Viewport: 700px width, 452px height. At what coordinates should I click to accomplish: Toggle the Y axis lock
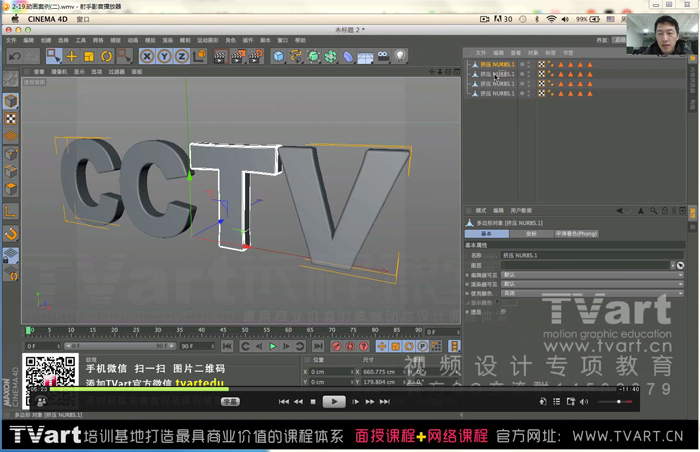pyautogui.click(x=164, y=56)
